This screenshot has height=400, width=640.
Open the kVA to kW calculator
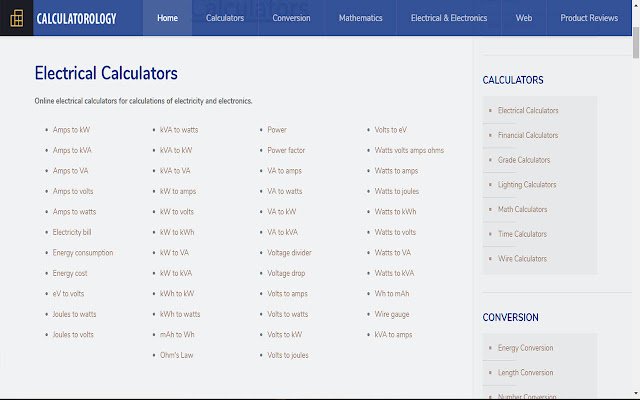click(176, 150)
